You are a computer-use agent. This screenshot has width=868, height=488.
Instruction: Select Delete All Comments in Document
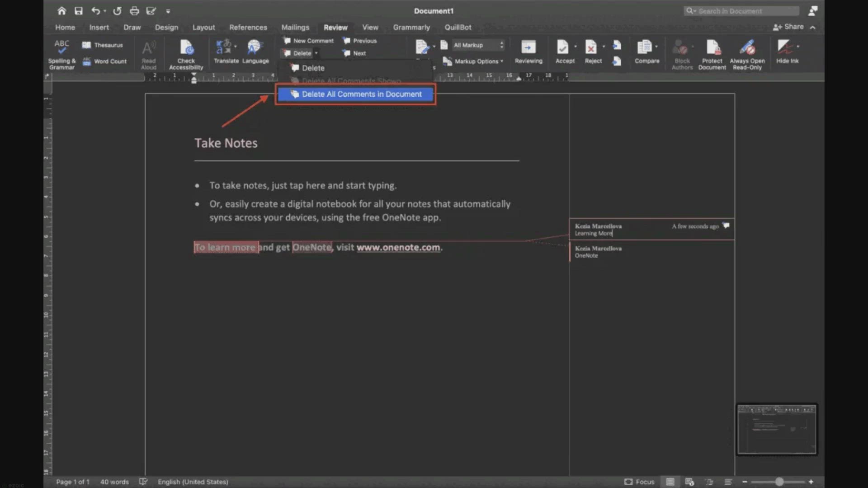tap(356, 94)
